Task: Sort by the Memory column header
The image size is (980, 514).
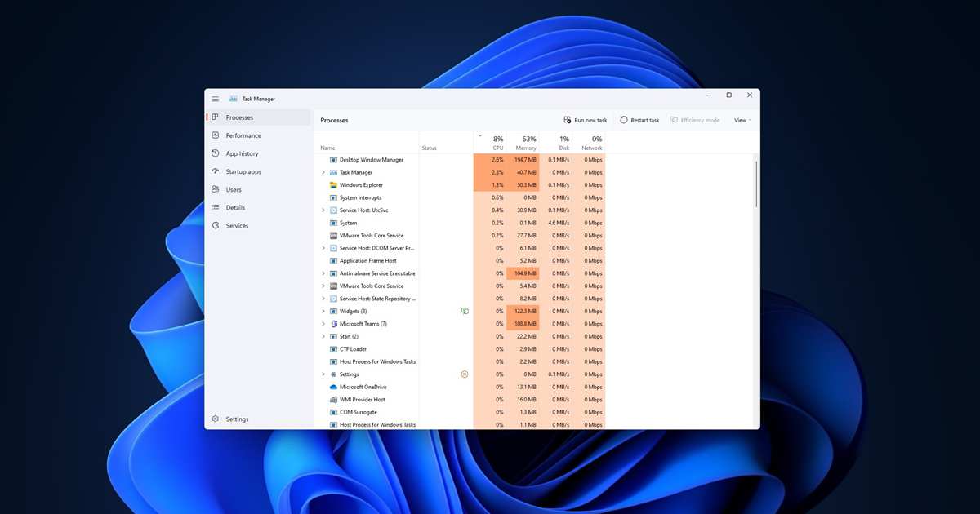Action: coord(523,143)
